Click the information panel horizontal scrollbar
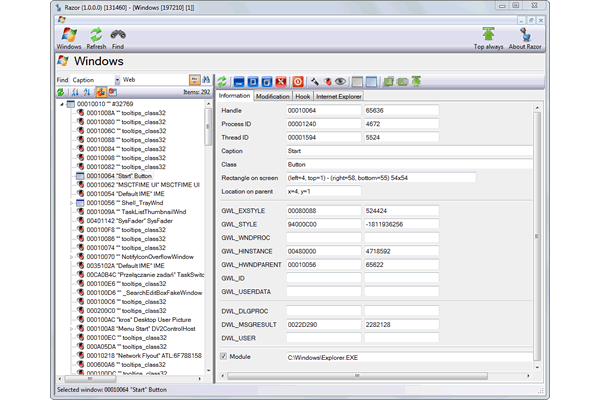The width and height of the screenshot is (600, 400). (x=357, y=376)
